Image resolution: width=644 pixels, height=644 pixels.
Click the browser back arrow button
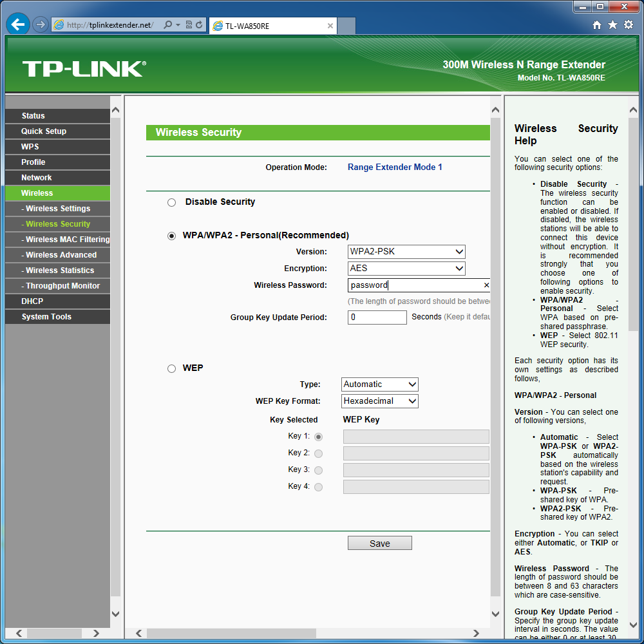click(18, 24)
